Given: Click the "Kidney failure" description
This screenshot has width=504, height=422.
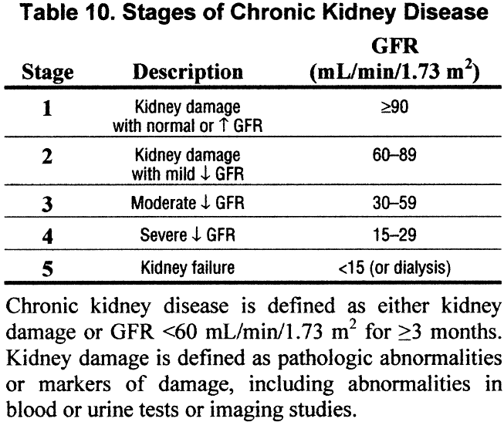Looking at the screenshot, I should coord(188,268).
